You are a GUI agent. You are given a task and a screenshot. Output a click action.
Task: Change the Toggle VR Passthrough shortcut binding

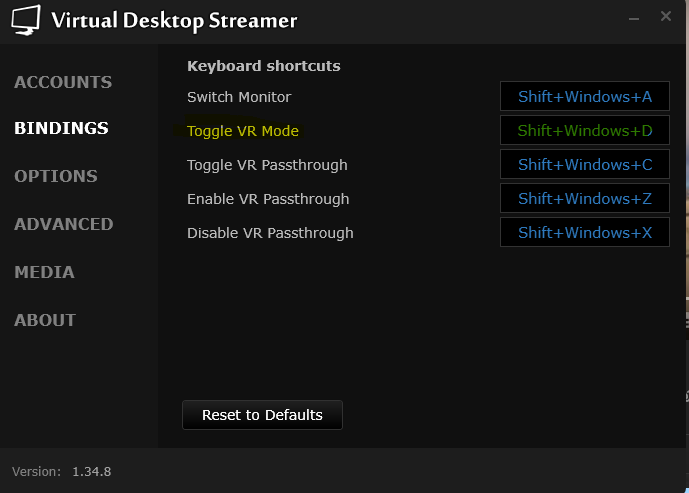pyautogui.click(x=584, y=165)
